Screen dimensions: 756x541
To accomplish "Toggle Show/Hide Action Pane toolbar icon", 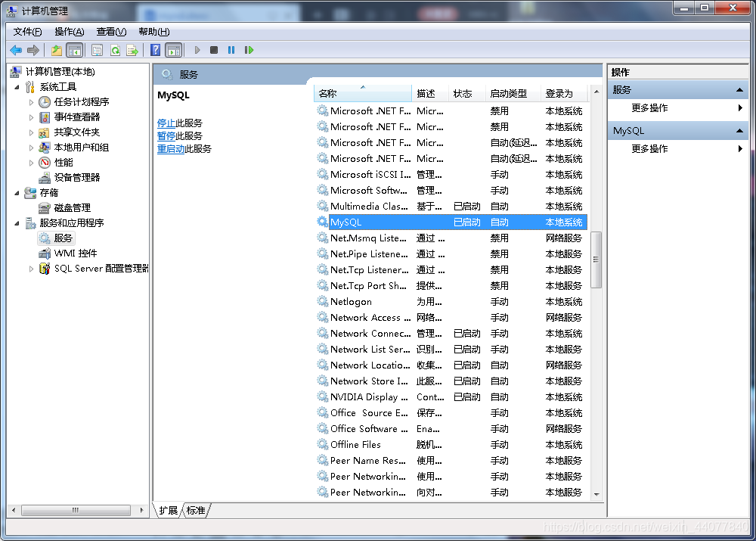I will coord(174,50).
